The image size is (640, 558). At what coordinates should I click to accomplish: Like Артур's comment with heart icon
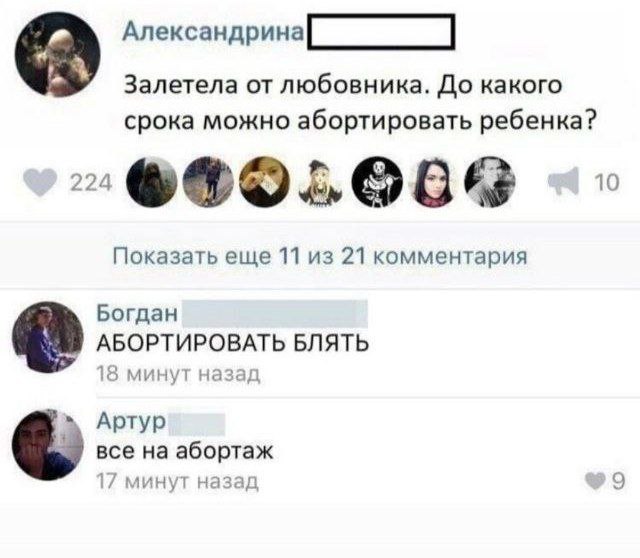pyautogui.click(x=594, y=481)
